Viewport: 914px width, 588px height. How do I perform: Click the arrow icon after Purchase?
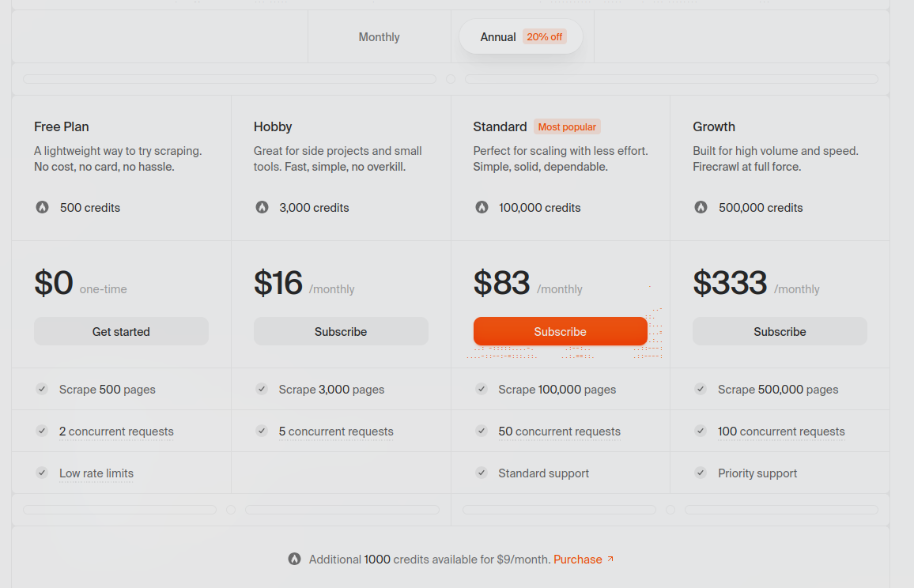(610, 560)
